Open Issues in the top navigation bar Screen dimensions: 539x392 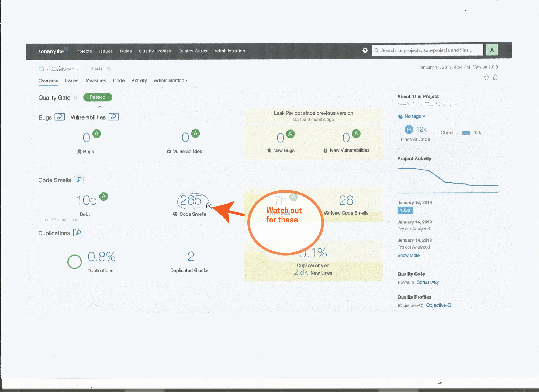(106, 51)
